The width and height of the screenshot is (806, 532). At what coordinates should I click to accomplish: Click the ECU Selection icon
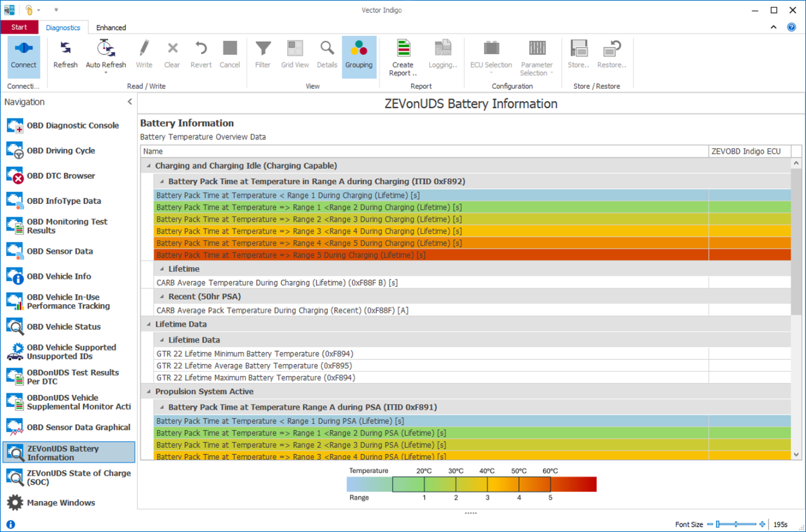click(491, 48)
